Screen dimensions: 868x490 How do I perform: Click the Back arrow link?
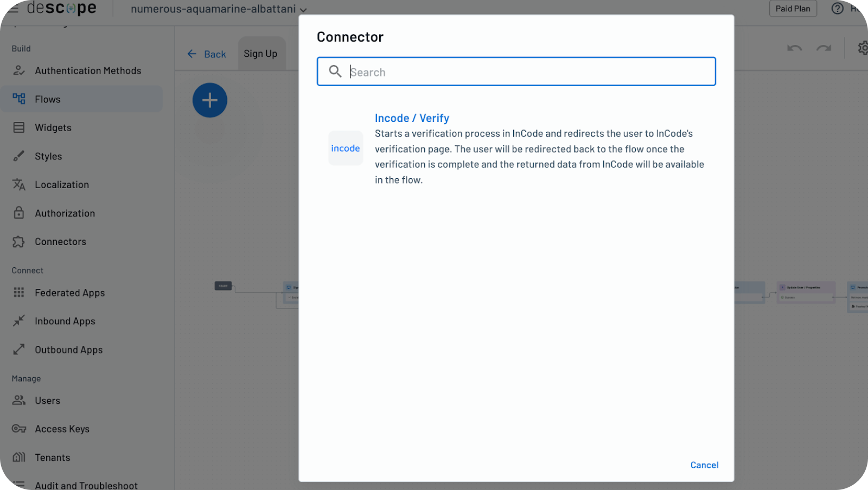[207, 54]
